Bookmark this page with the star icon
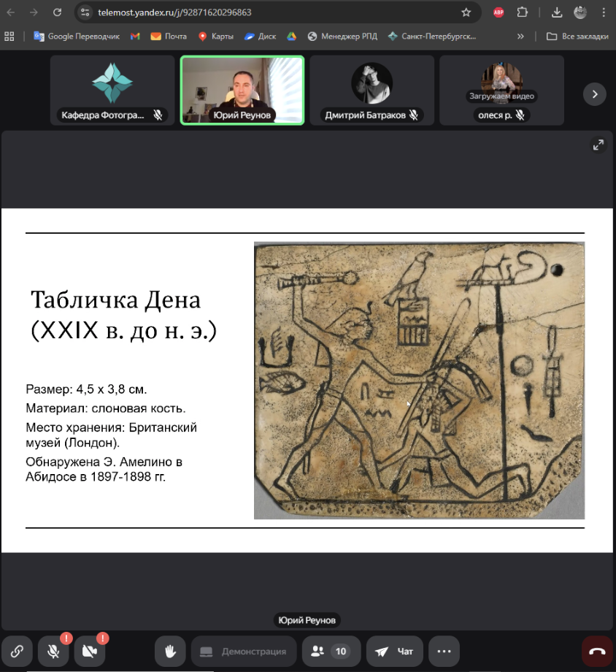This screenshot has height=672, width=616. click(466, 12)
